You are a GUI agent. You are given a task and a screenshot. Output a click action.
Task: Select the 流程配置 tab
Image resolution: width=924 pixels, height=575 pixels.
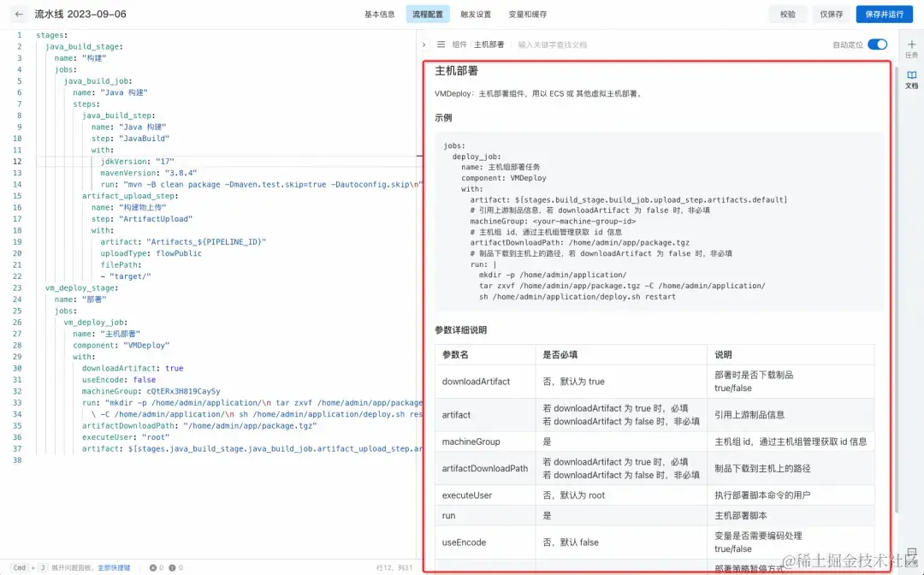[428, 15]
